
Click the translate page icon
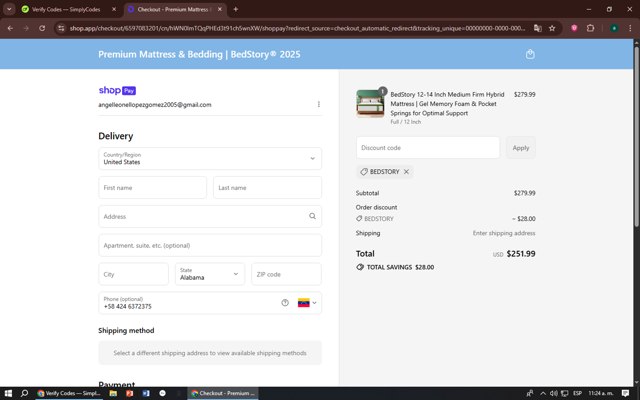click(538, 28)
